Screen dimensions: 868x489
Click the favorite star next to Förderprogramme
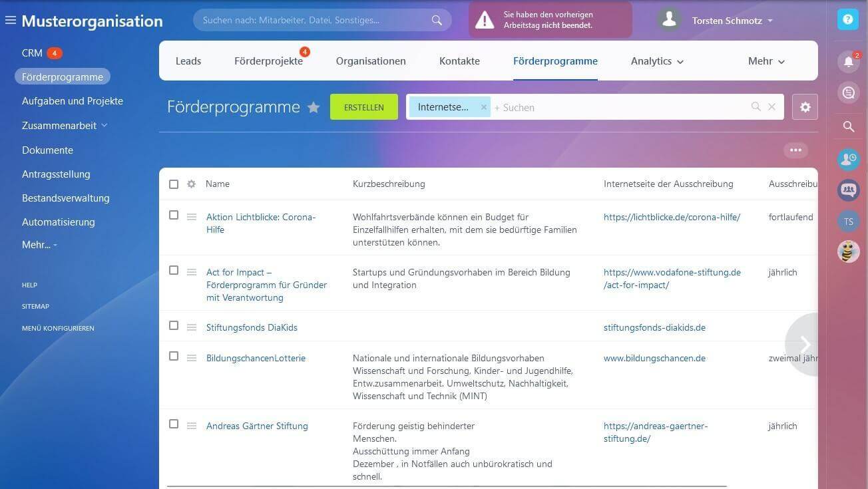[x=314, y=108]
